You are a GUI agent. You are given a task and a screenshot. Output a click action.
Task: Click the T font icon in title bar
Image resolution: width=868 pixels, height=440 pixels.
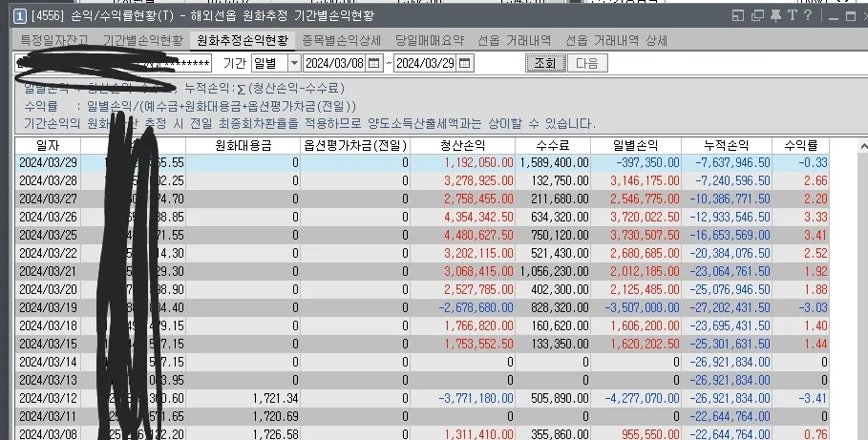[793, 15]
